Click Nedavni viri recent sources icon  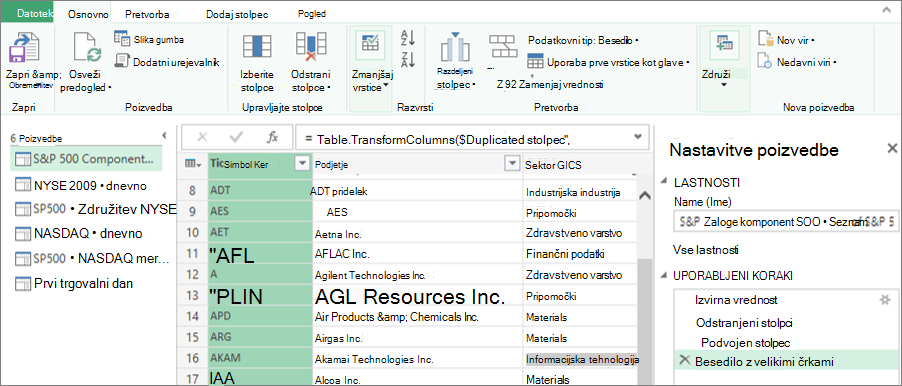pos(765,61)
